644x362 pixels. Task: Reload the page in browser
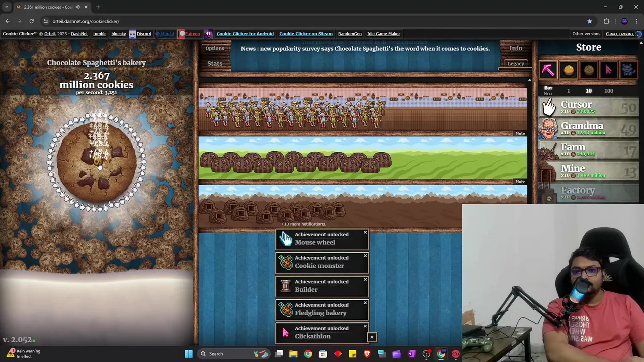coord(31,21)
